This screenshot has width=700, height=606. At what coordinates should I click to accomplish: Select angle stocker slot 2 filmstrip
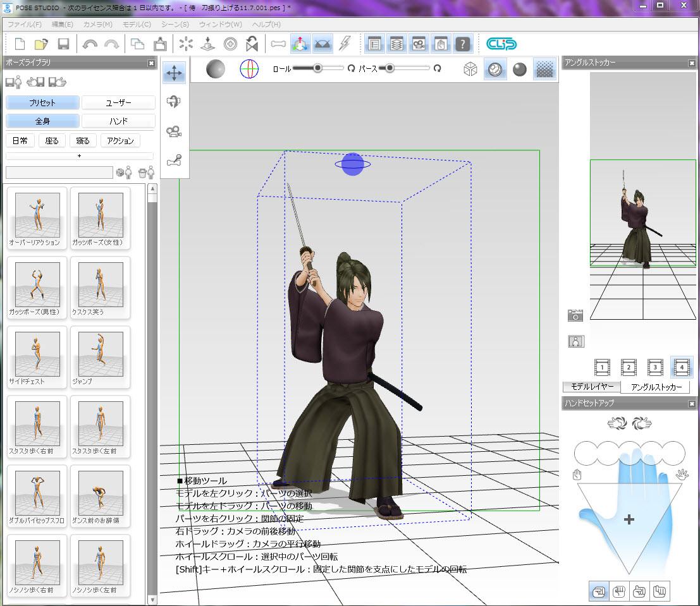click(x=629, y=367)
